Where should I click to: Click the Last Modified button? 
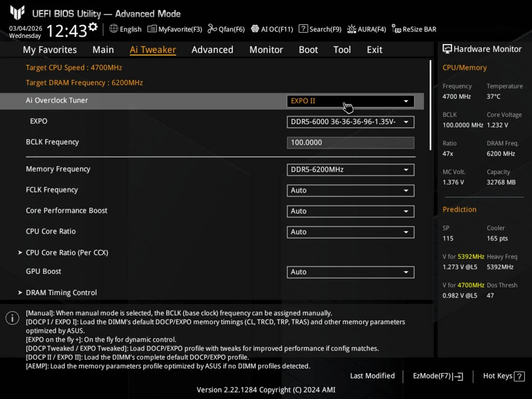pos(372,376)
